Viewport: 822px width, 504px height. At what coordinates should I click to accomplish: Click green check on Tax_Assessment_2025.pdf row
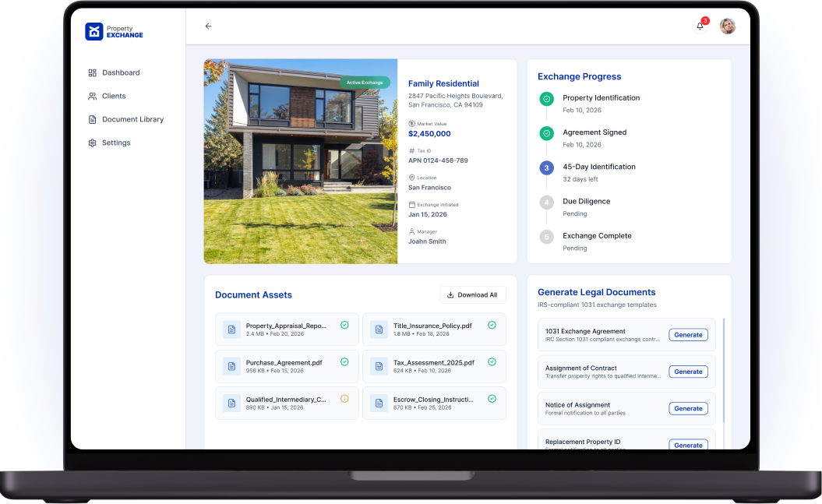point(492,361)
